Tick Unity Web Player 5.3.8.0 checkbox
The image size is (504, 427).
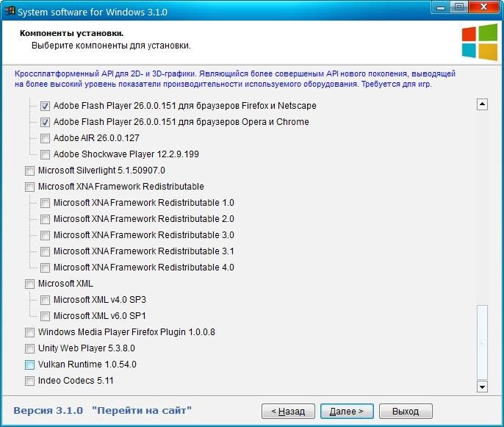29,348
